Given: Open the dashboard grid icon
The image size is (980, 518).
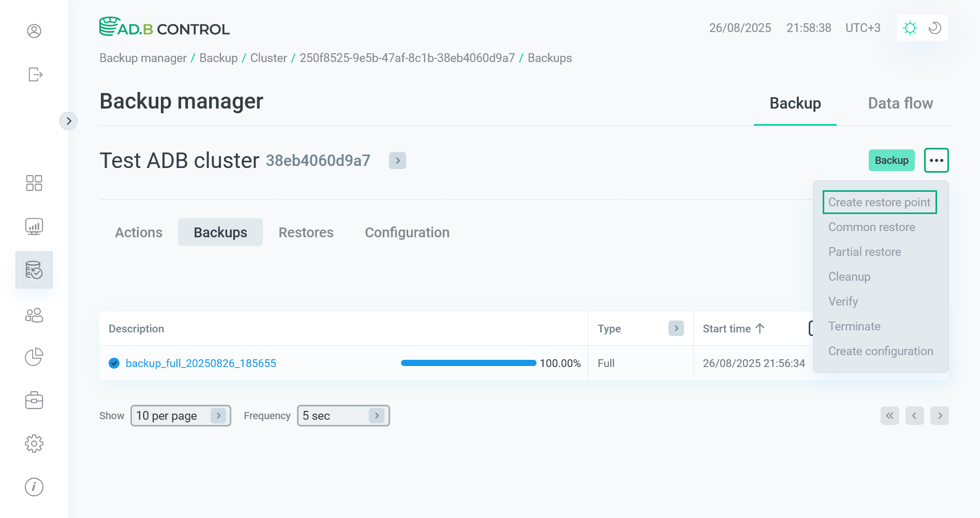Looking at the screenshot, I should point(34,183).
